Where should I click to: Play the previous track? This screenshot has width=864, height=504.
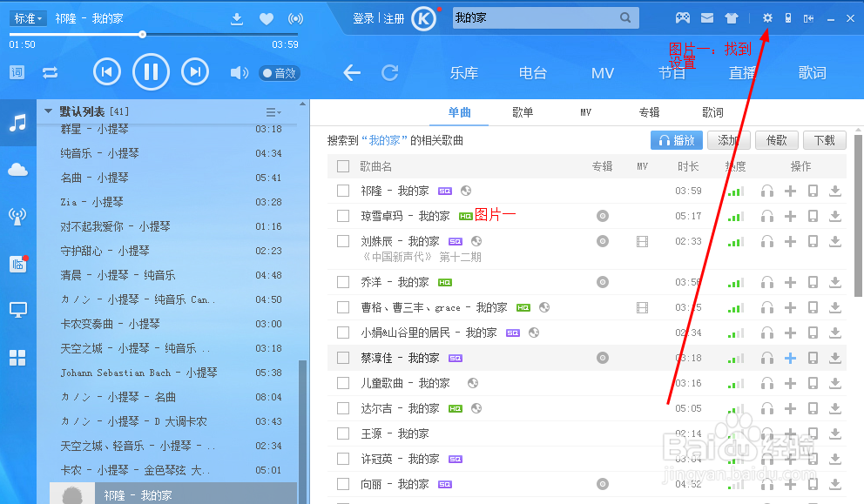pyautogui.click(x=107, y=71)
